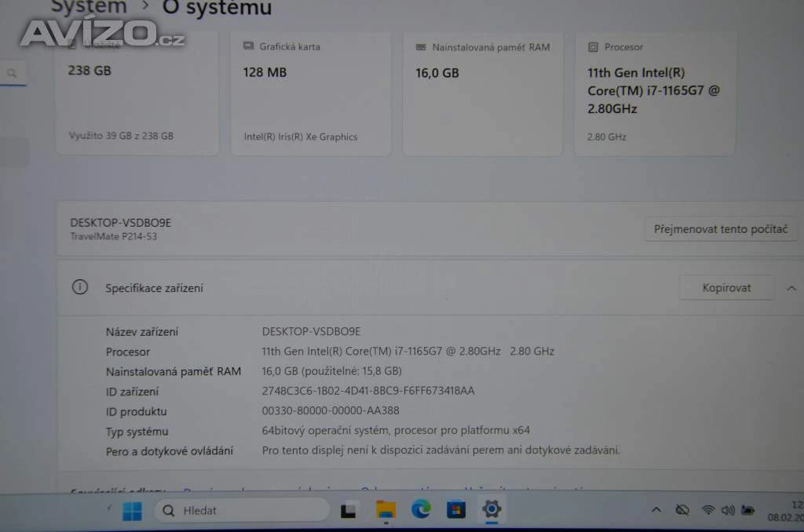Collapse the Specifikace zařízení section

tap(791, 288)
